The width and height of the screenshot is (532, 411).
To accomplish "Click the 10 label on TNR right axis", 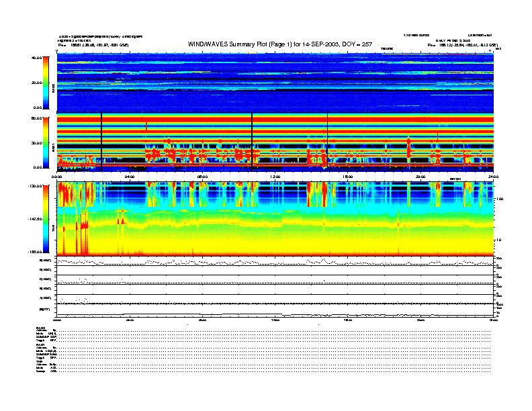I will 498,240.
